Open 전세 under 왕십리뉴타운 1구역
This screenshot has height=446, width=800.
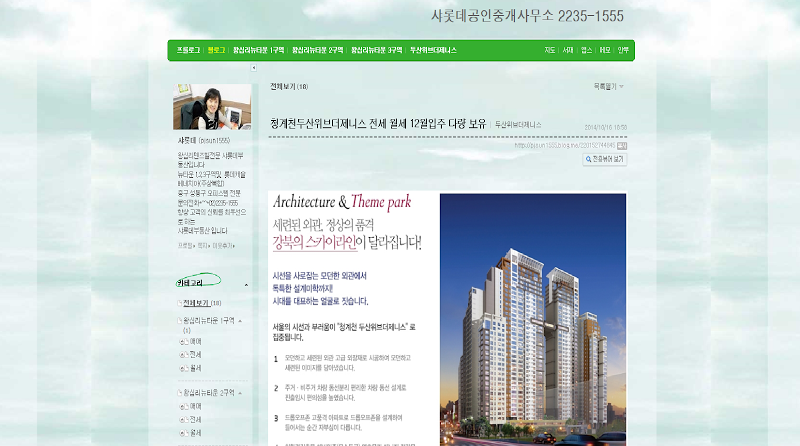195,355
